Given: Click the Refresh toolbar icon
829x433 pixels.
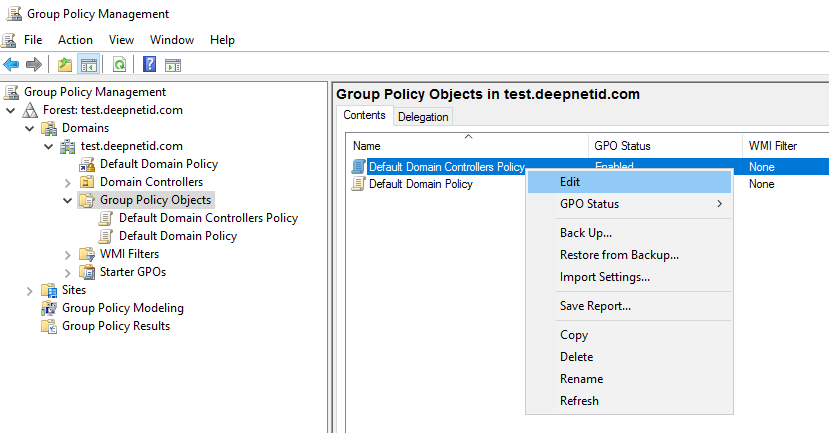Looking at the screenshot, I should click(119, 65).
